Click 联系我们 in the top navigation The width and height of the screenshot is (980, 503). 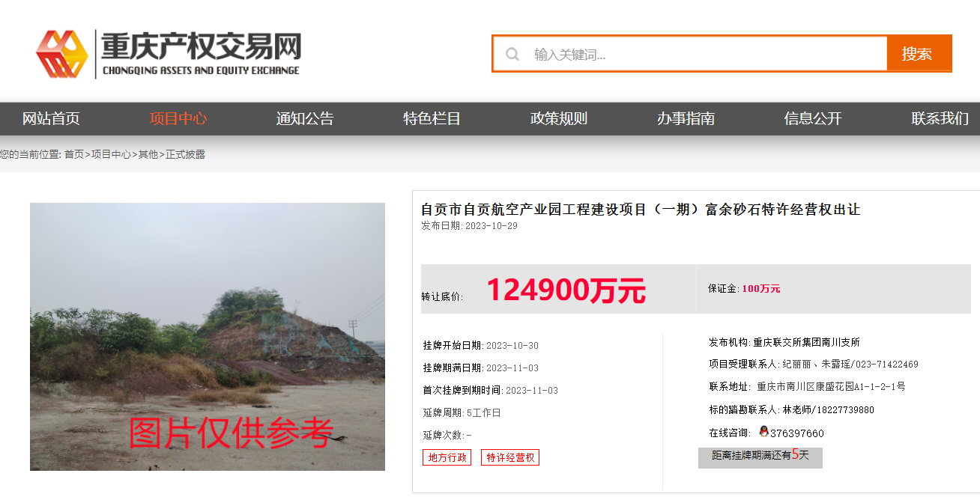[940, 118]
